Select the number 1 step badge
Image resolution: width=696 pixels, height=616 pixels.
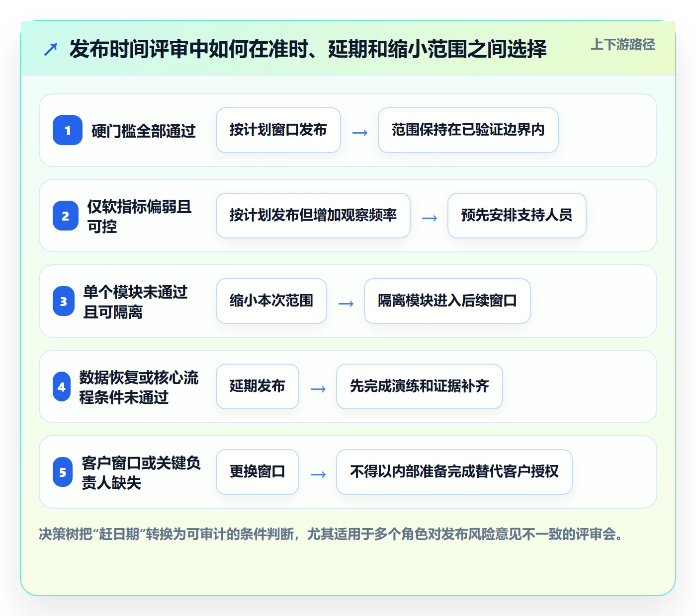[68, 130]
